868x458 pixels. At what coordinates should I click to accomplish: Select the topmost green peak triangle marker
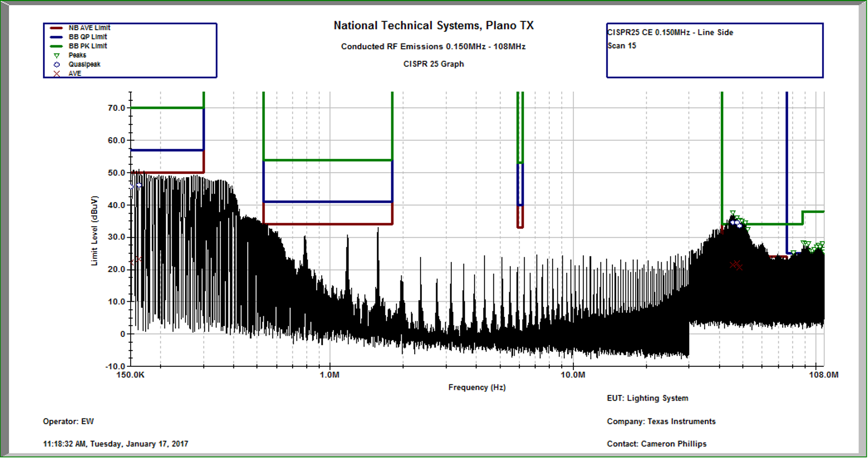point(732,213)
